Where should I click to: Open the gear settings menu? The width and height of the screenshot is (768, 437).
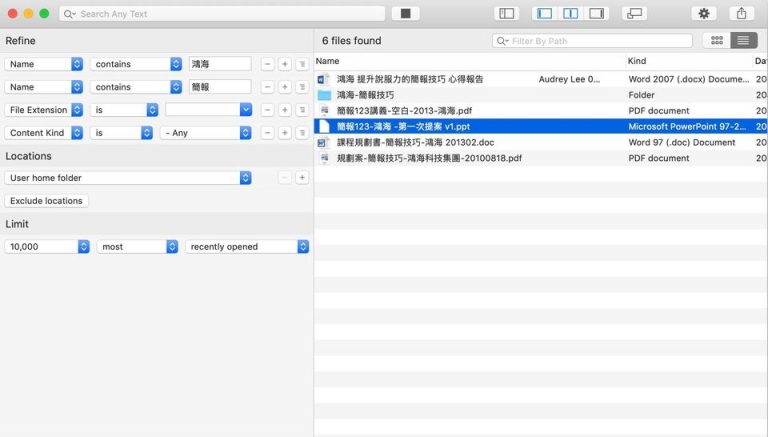[x=704, y=14]
